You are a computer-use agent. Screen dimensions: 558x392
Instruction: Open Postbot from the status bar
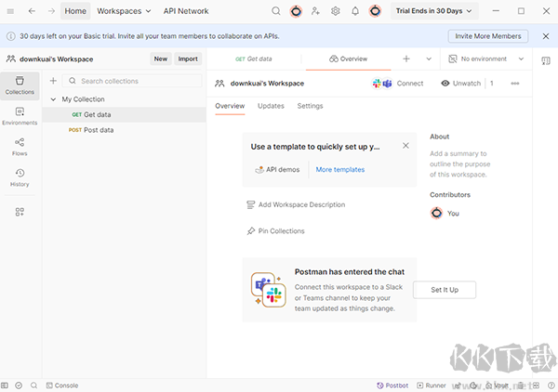392,385
